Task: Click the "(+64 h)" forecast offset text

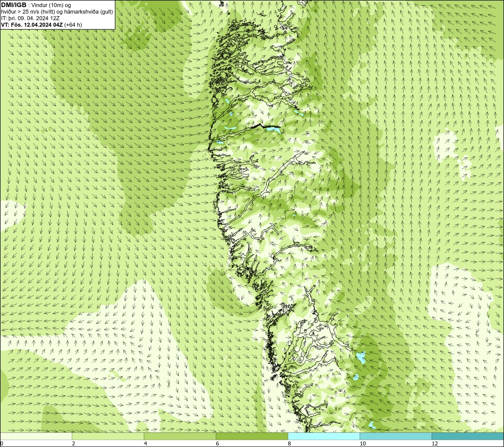Action: click(x=73, y=24)
